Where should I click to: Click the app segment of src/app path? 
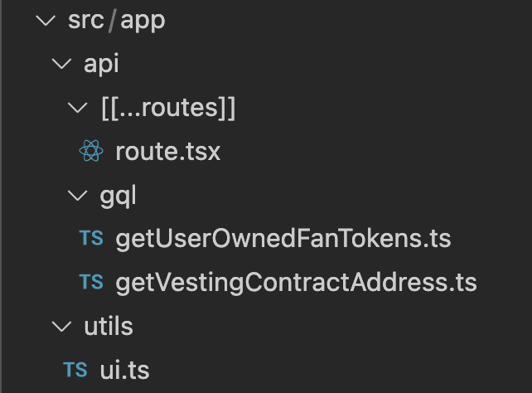coord(143,22)
